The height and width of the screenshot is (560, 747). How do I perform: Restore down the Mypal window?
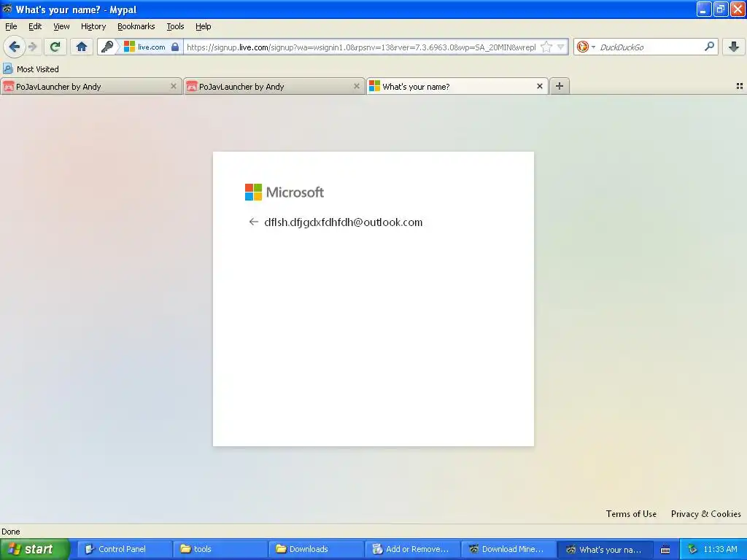[720, 9]
